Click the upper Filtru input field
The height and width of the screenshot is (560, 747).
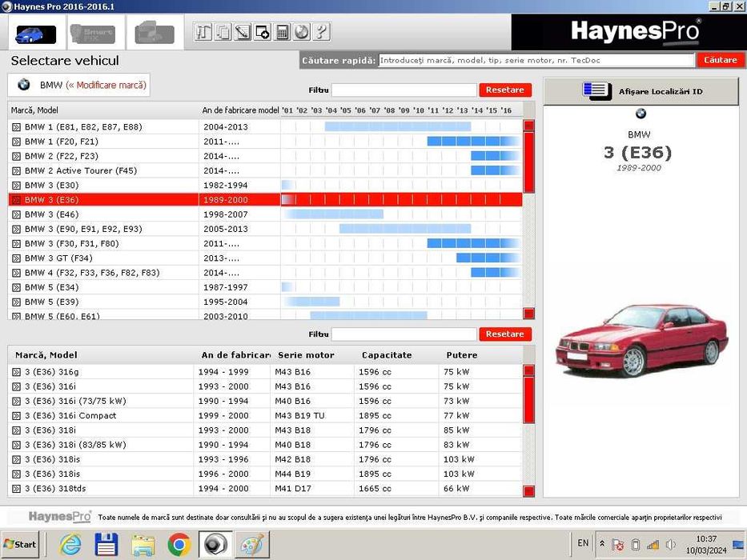click(404, 90)
